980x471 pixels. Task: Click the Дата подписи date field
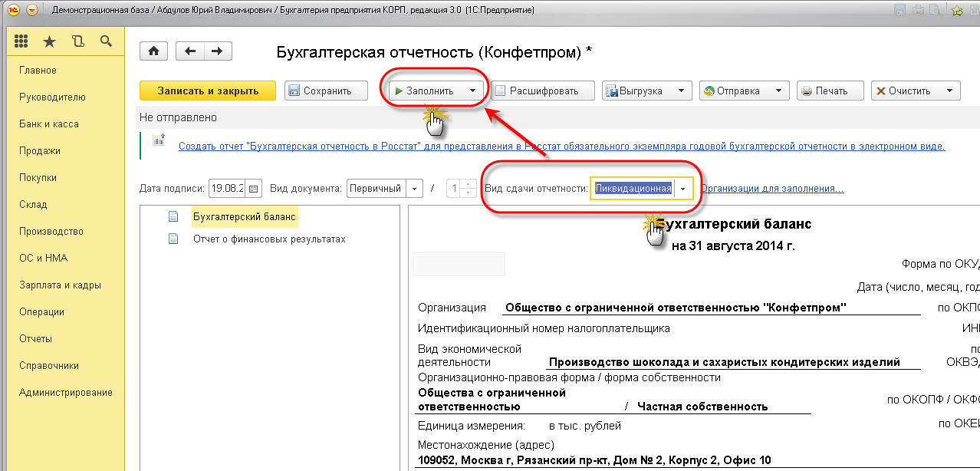pyautogui.click(x=227, y=188)
